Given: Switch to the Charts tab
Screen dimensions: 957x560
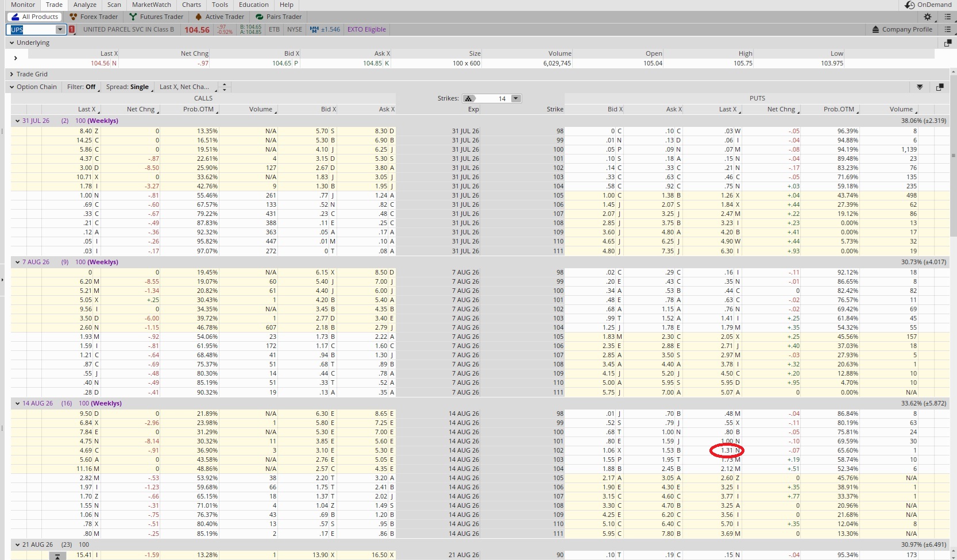Looking at the screenshot, I should (192, 5).
